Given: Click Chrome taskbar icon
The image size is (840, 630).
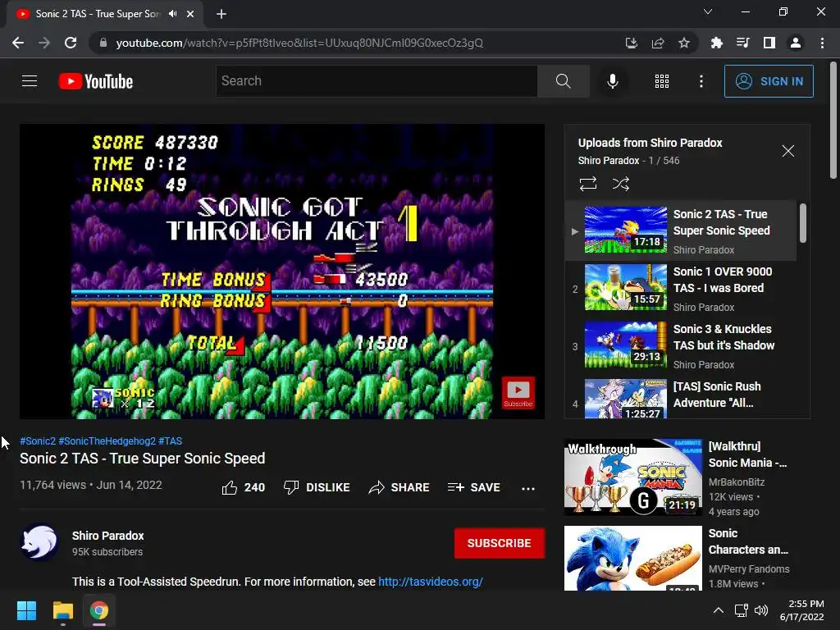Looking at the screenshot, I should (x=99, y=610).
